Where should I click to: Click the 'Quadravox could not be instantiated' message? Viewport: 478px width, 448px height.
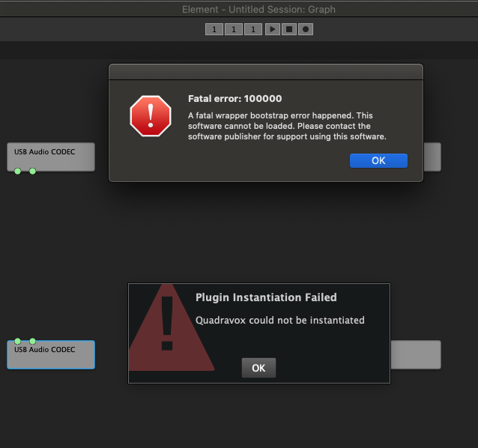coord(280,321)
